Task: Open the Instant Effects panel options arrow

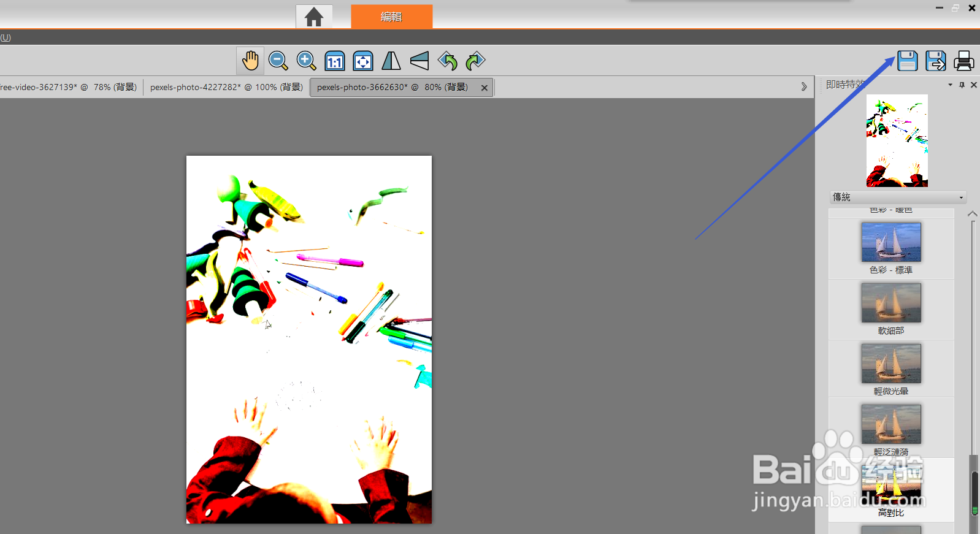Action: click(950, 85)
